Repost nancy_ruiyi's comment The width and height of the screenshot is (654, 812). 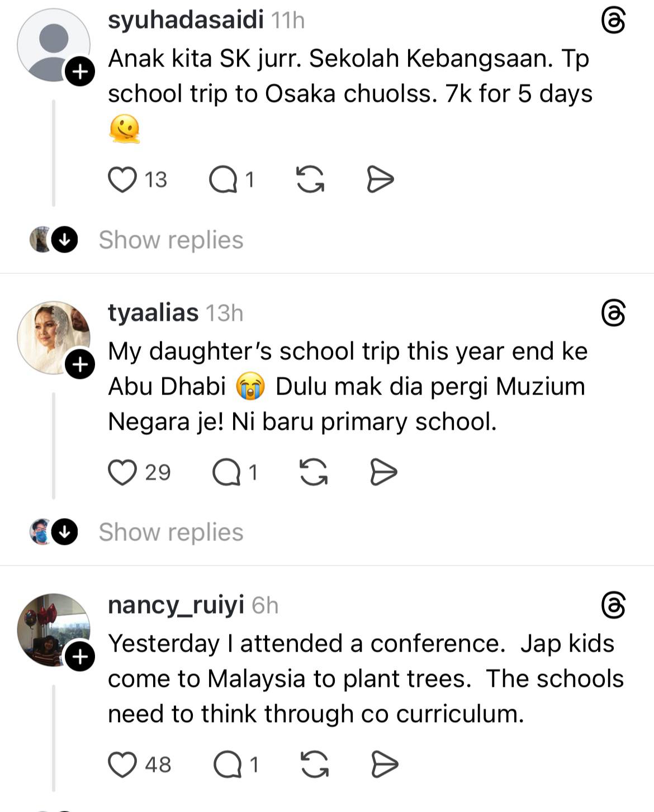(x=315, y=764)
